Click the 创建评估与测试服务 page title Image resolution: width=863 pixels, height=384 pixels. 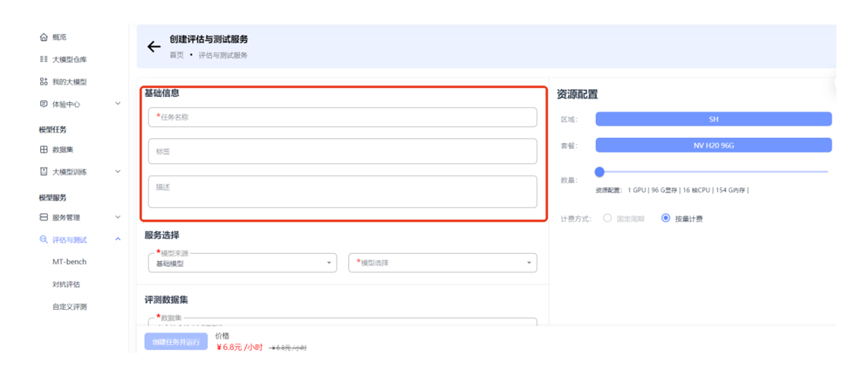(x=209, y=40)
